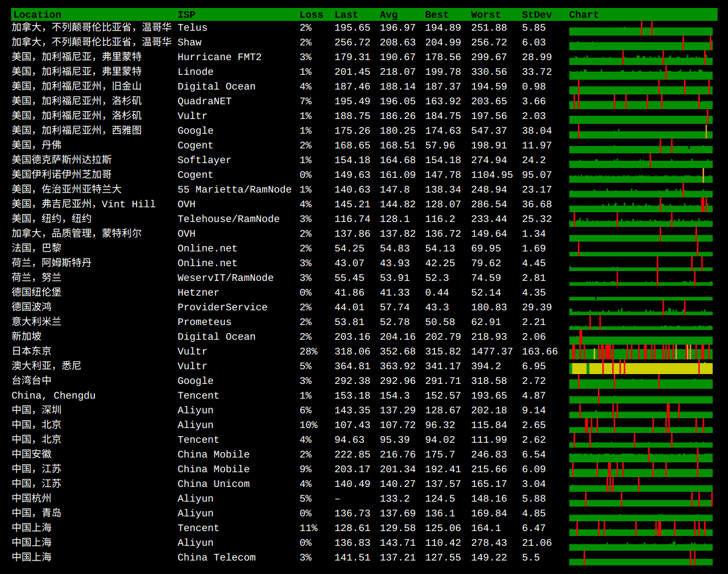Click the average value 352.68
728x574 pixels.
tap(398, 351)
